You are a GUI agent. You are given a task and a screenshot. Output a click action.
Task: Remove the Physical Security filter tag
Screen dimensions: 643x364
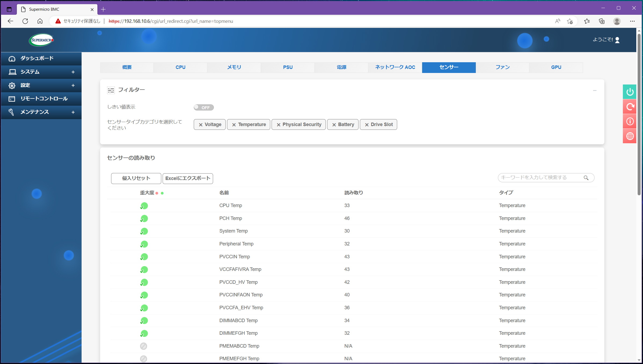point(279,125)
